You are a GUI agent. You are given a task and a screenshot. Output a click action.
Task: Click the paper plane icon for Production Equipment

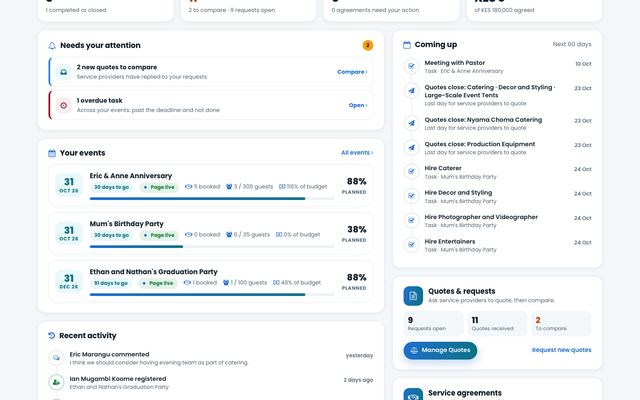pos(411,147)
